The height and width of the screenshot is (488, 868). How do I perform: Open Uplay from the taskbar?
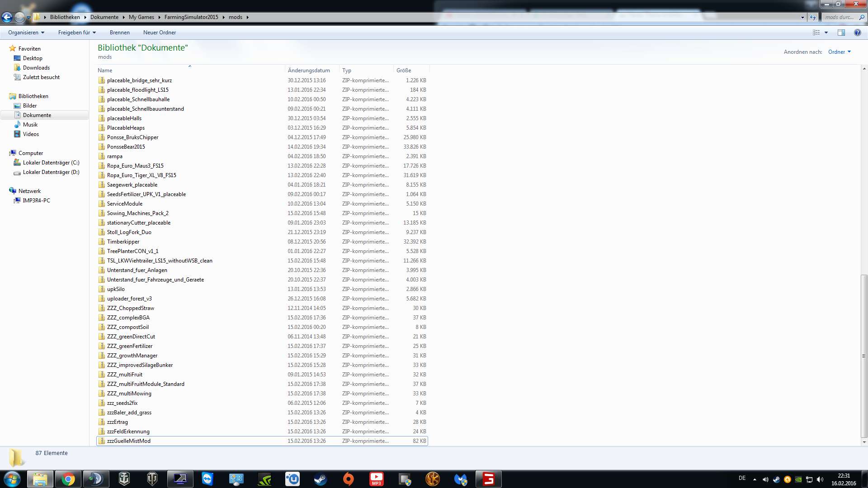[x=292, y=479]
